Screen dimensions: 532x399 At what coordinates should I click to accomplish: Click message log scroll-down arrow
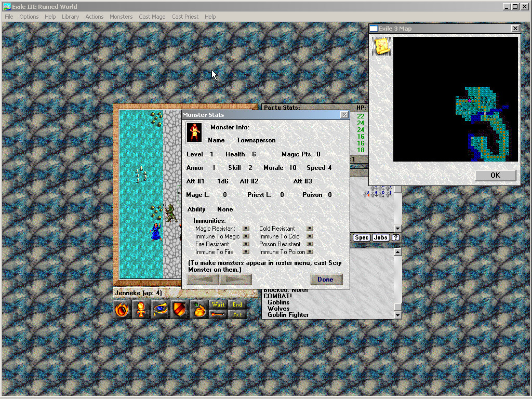click(x=397, y=315)
